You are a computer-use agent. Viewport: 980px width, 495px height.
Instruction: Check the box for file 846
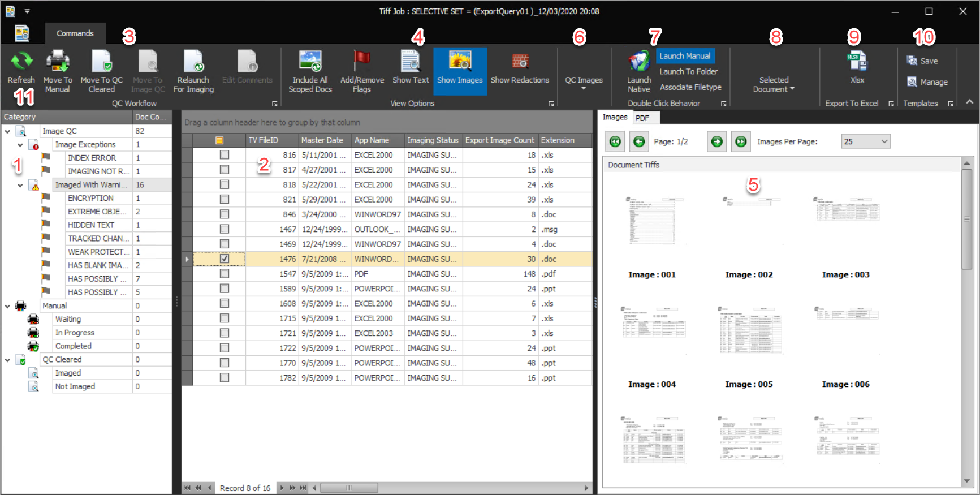(x=225, y=214)
